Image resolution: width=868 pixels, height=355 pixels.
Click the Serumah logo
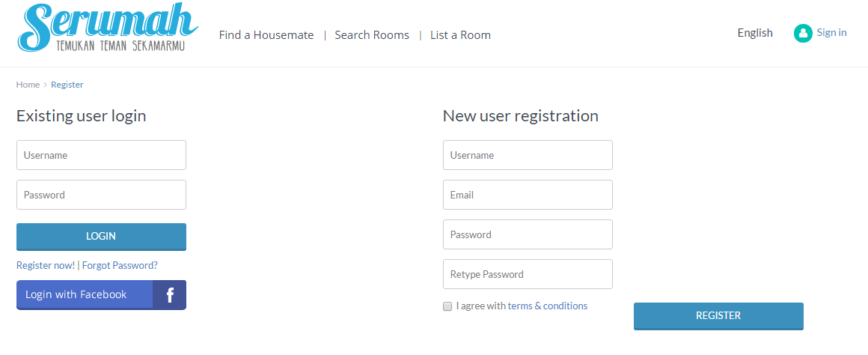click(x=108, y=28)
